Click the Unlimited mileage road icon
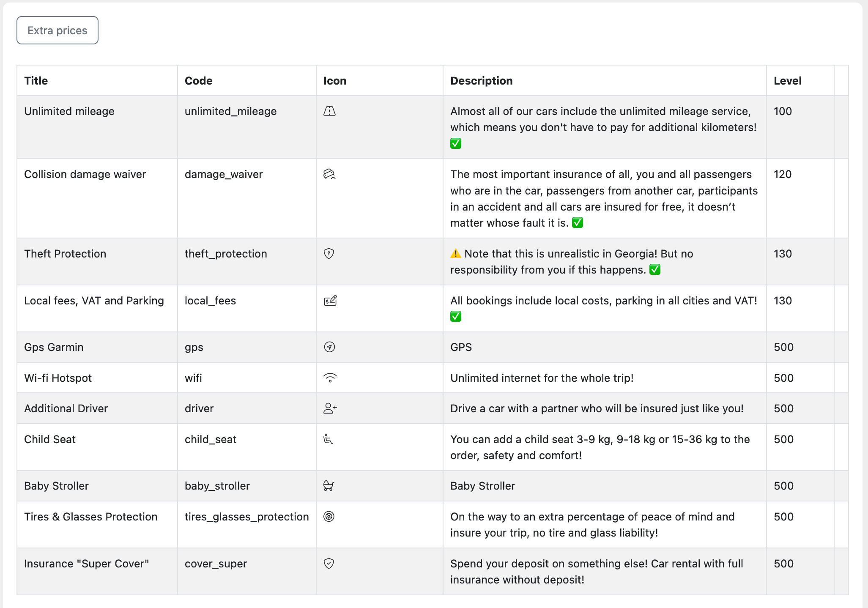 tap(329, 111)
